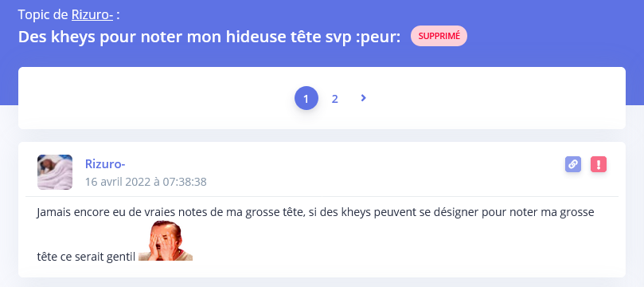Select the active page 1 button
Screen dimensions: 644x287
pos(306,98)
